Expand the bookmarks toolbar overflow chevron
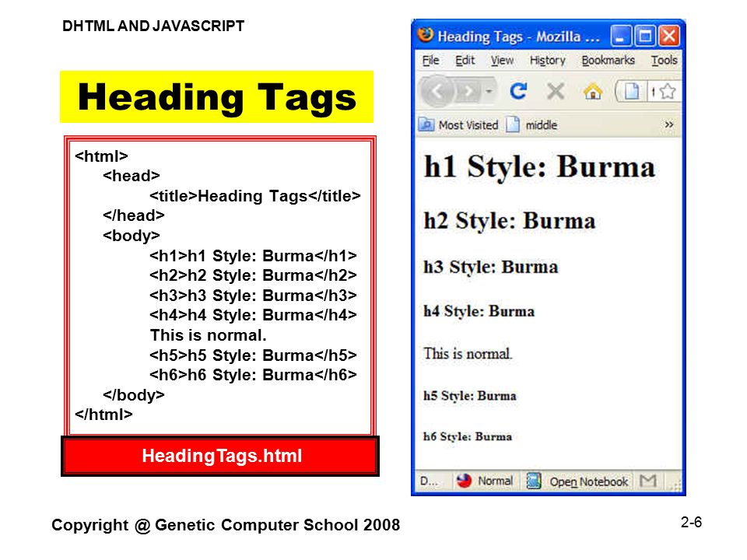Screen dimensions: 747x560 [669, 124]
